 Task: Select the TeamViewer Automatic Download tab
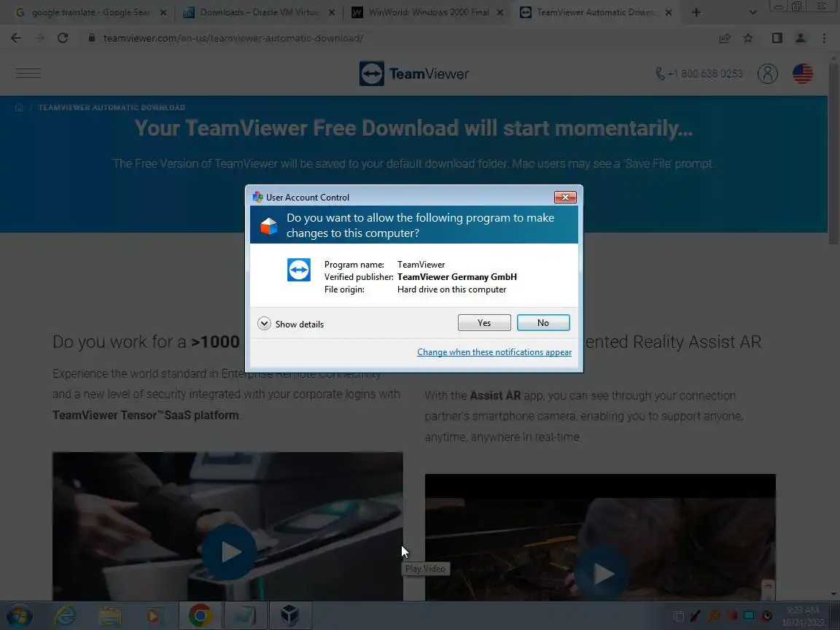pyautogui.click(x=595, y=12)
